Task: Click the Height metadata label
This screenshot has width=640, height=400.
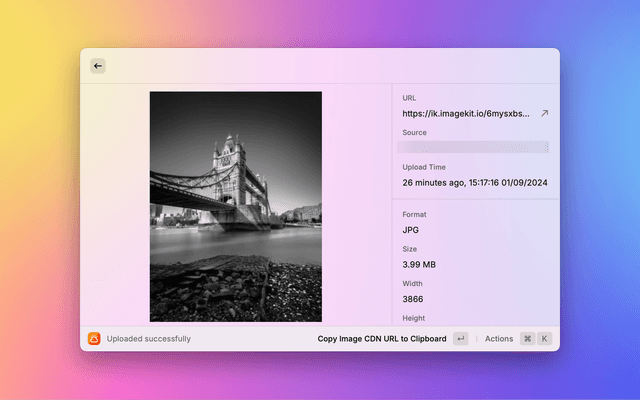Action: point(413,318)
